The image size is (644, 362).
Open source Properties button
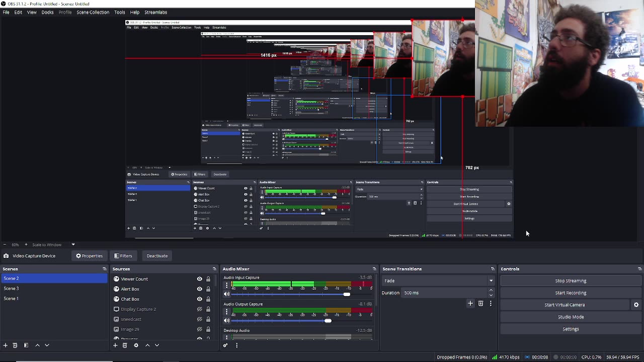pos(89,256)
